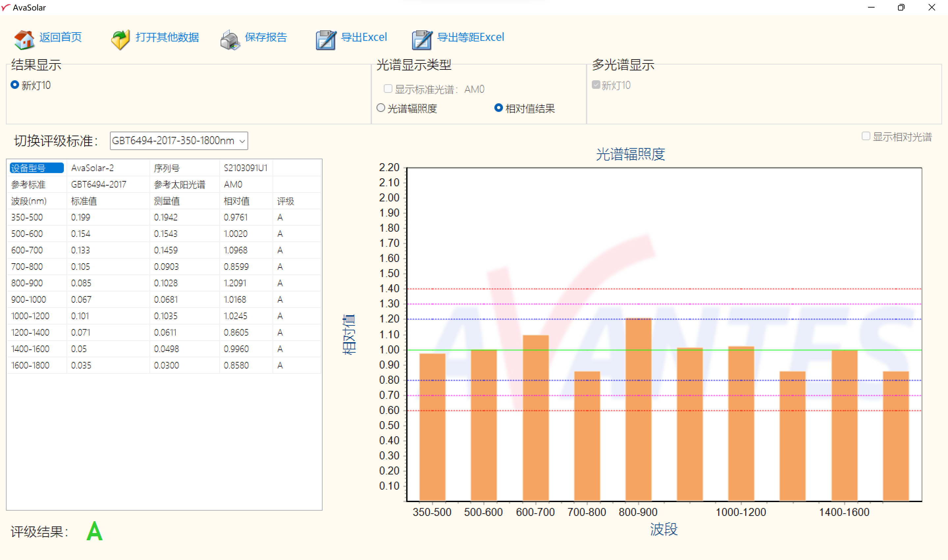Screen dimensions: 948x560
Task: Select the 1200-1400 band row
Action: 164,332
